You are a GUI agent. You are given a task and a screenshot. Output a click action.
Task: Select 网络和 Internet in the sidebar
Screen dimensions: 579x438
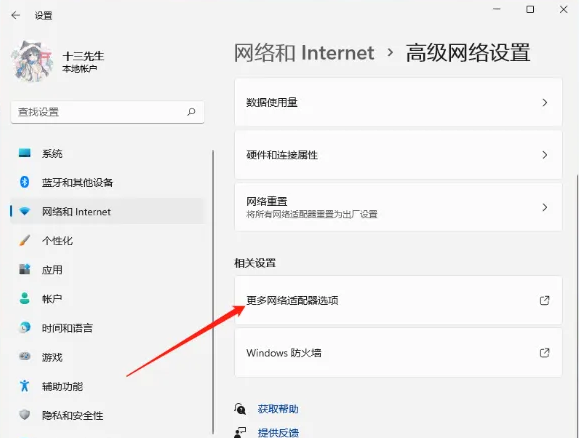coord(107,211)
